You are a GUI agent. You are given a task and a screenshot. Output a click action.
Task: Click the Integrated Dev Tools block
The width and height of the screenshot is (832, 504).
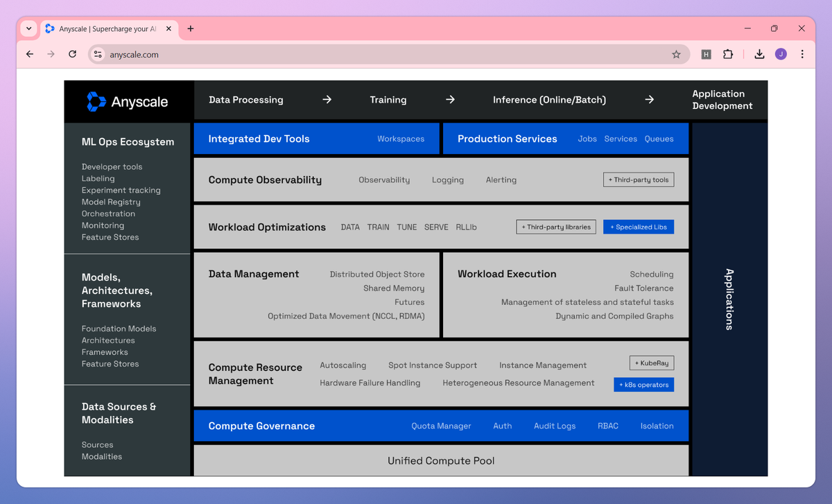(x=316, y=139)
